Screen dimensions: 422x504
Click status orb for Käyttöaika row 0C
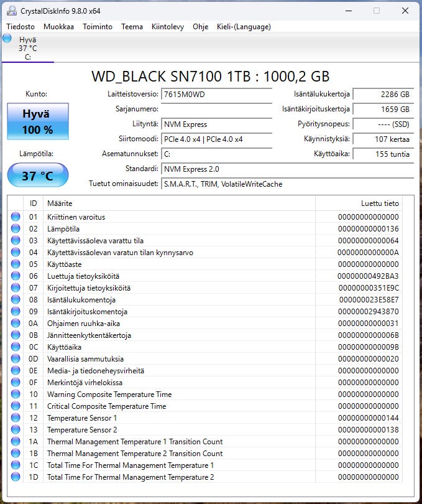(16, 347)
